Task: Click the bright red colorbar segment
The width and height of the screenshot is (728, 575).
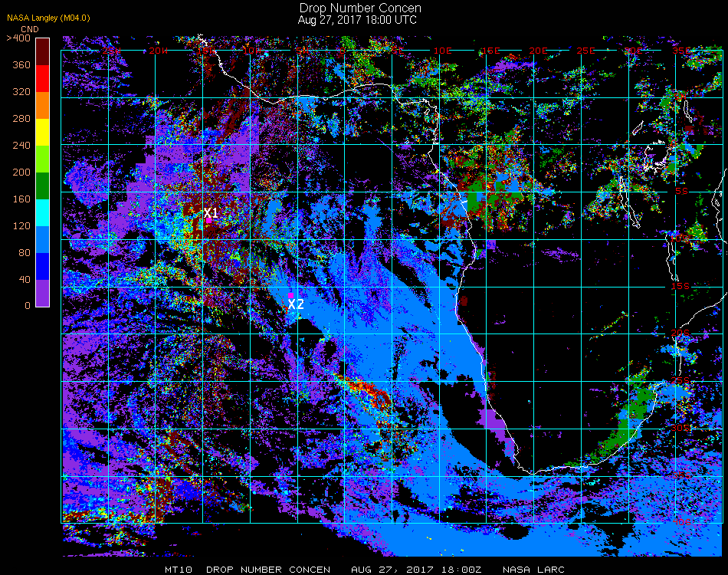Action: 42,78
